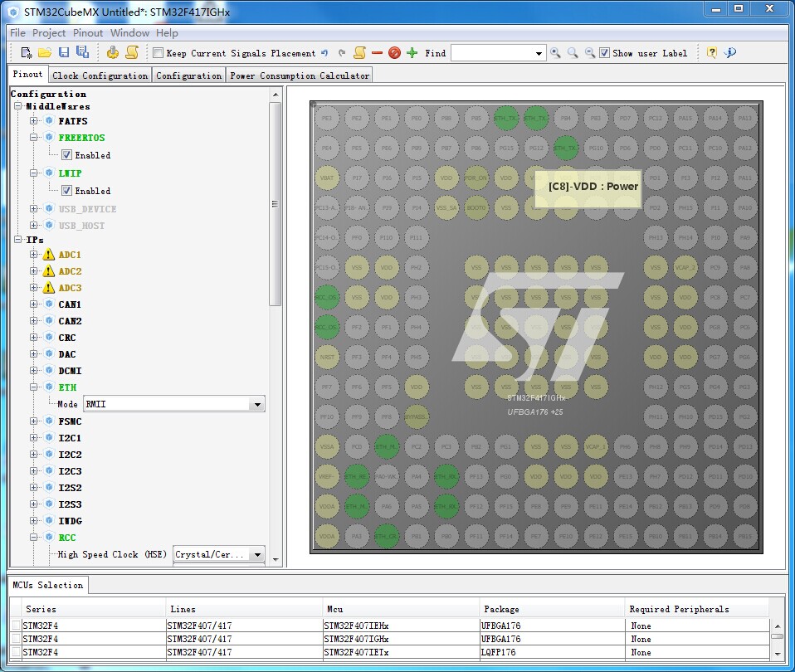Switch to the Configuration tab
This screenshot has height=672, width=795.
coord(188,75)
